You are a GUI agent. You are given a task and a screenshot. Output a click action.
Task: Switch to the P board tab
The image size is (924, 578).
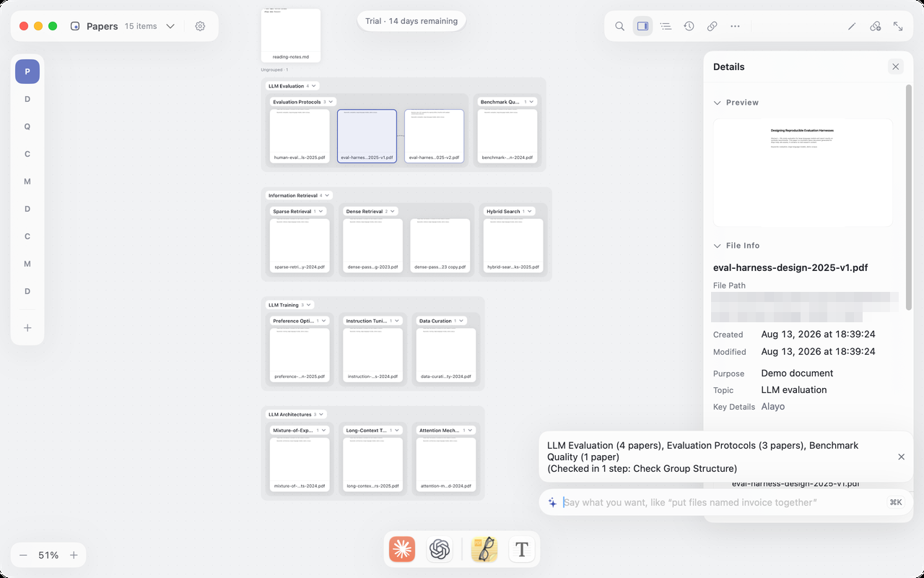click(27, 72)
